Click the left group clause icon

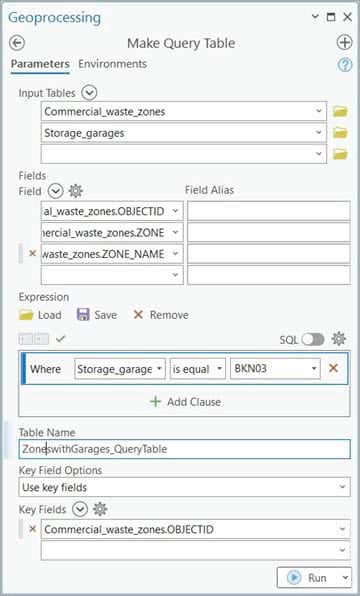(26, 339)
